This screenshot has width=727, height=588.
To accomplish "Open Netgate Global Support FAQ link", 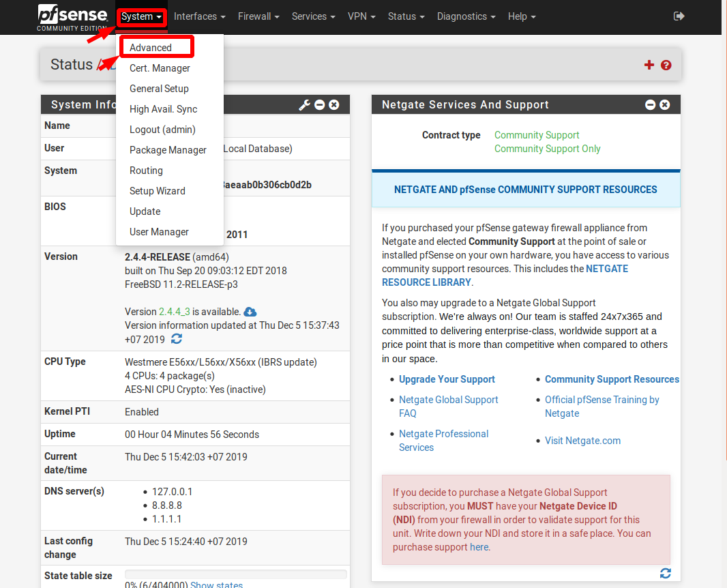I will point(448,407).
